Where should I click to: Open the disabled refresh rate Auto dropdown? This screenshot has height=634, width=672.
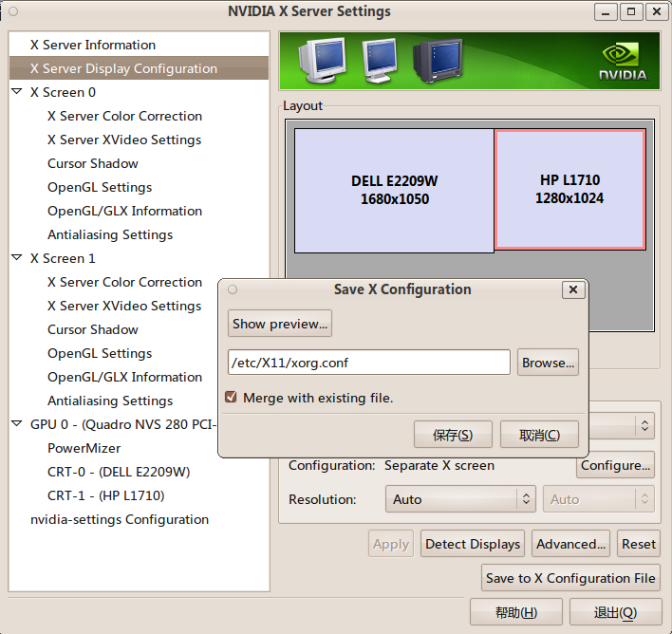tap(598, 499)
